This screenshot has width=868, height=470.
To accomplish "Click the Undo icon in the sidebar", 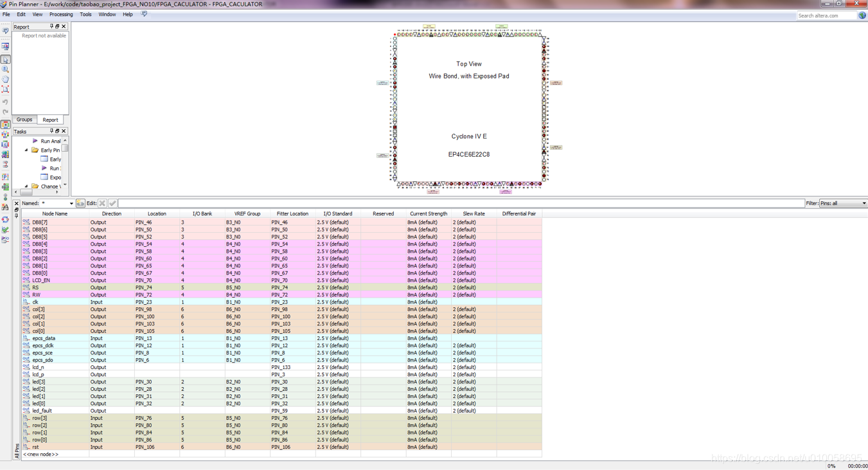I will [6, 103].
